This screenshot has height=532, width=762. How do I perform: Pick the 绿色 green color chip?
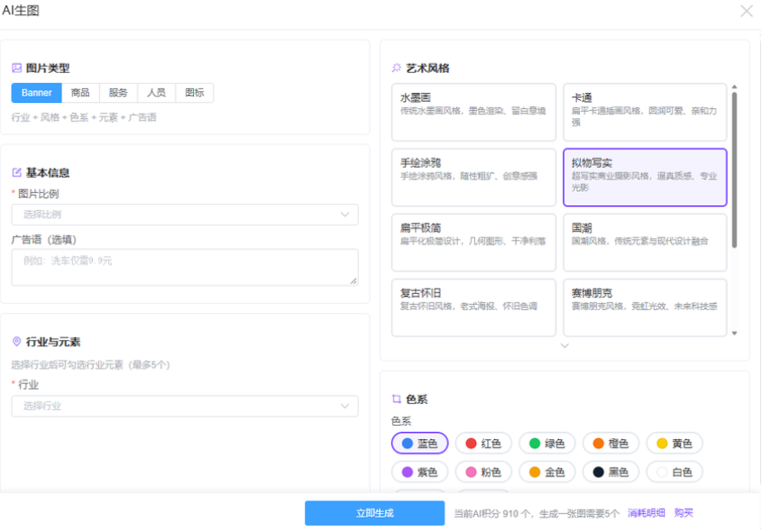click(547, 443)
